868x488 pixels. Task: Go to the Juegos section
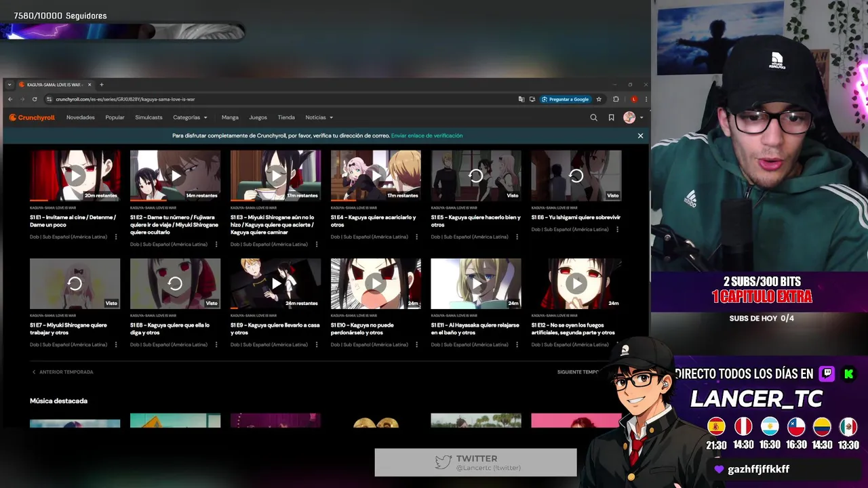point(258,117)
